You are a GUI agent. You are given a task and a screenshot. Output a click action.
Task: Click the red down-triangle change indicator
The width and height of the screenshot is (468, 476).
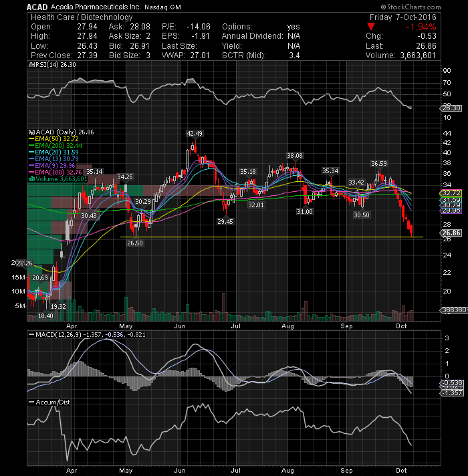[x=370, y=27]
